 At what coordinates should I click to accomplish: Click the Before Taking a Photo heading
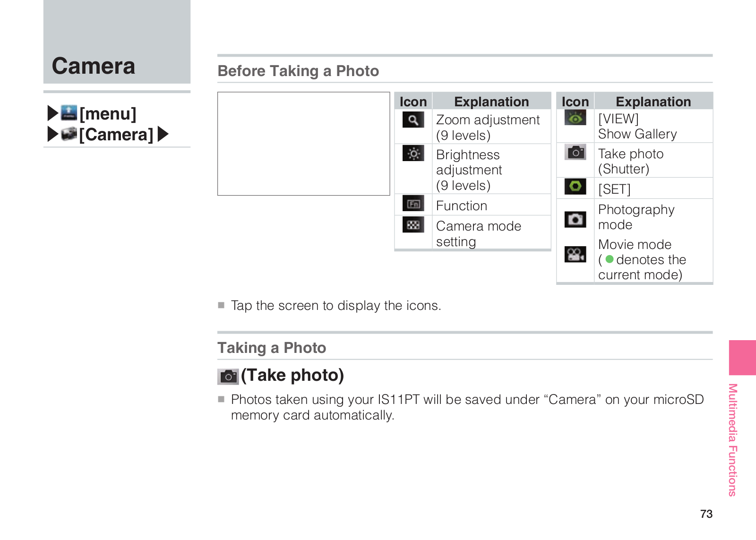click(x=298, y=71)
